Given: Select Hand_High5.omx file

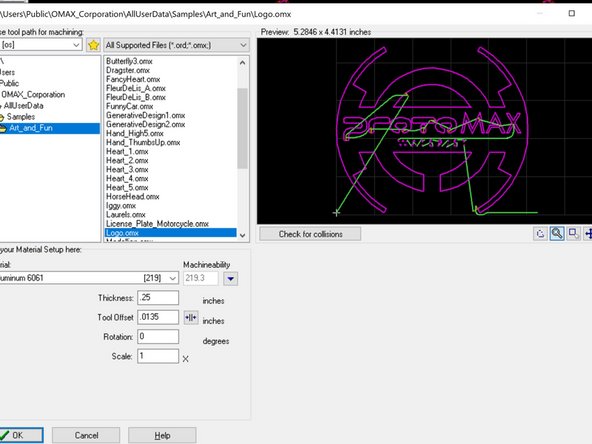Looking at the screenshot, I should point(135,134).
